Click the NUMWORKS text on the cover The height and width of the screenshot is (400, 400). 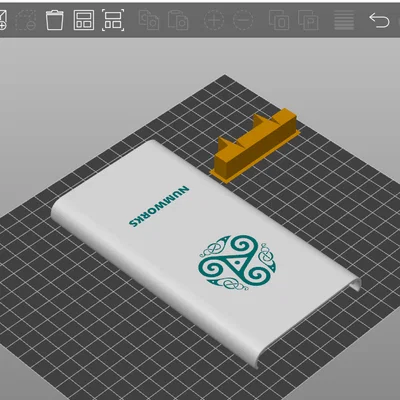click(x=159, y=207)
